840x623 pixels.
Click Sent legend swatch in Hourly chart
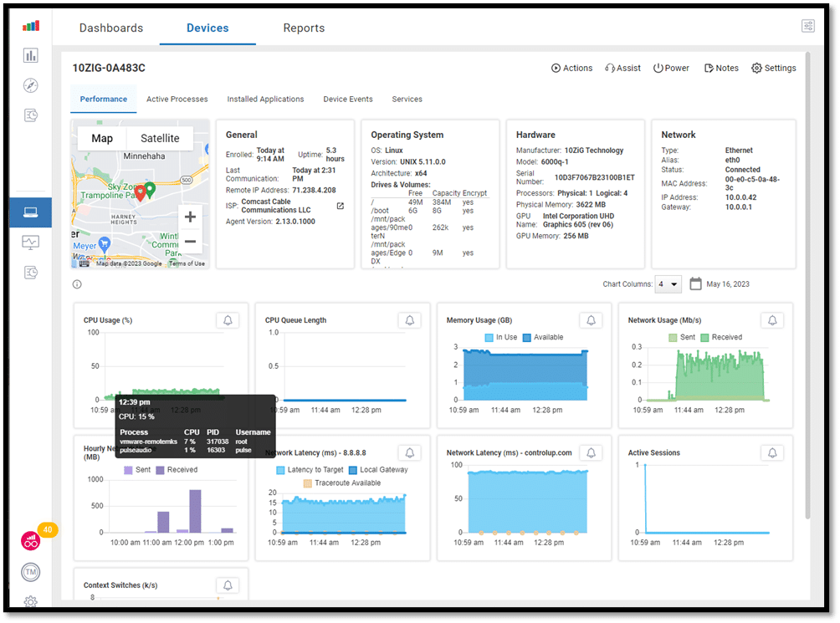pos(128,471)
